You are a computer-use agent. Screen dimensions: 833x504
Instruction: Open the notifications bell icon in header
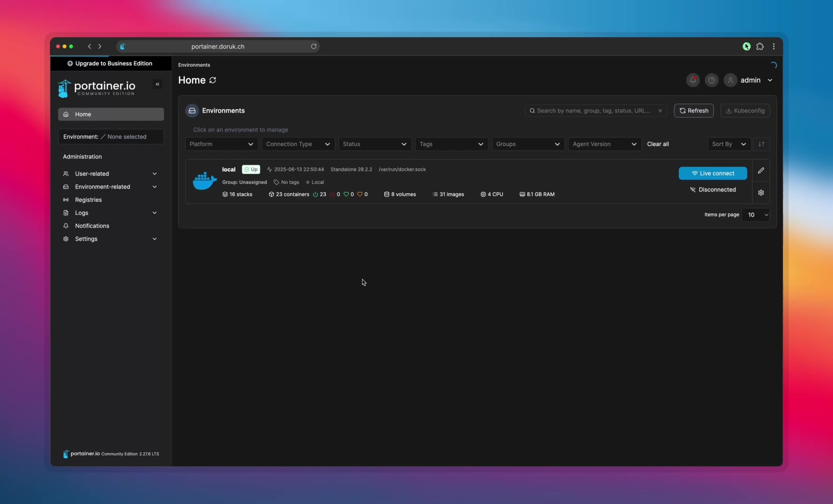pos(693,80)
